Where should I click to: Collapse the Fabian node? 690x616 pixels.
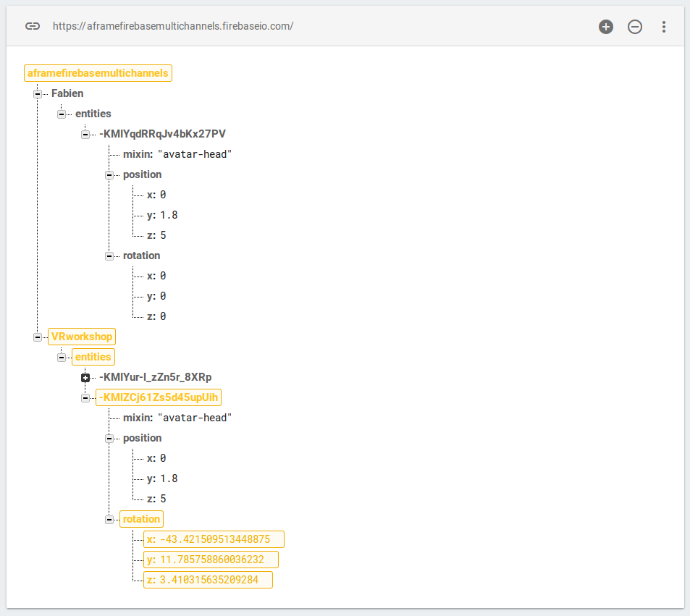click(38, 93)
